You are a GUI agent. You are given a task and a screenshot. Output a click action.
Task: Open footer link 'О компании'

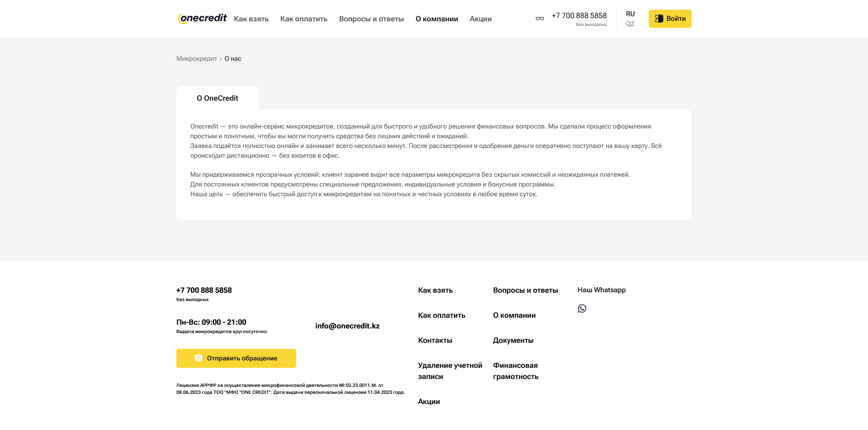(514, 315)
